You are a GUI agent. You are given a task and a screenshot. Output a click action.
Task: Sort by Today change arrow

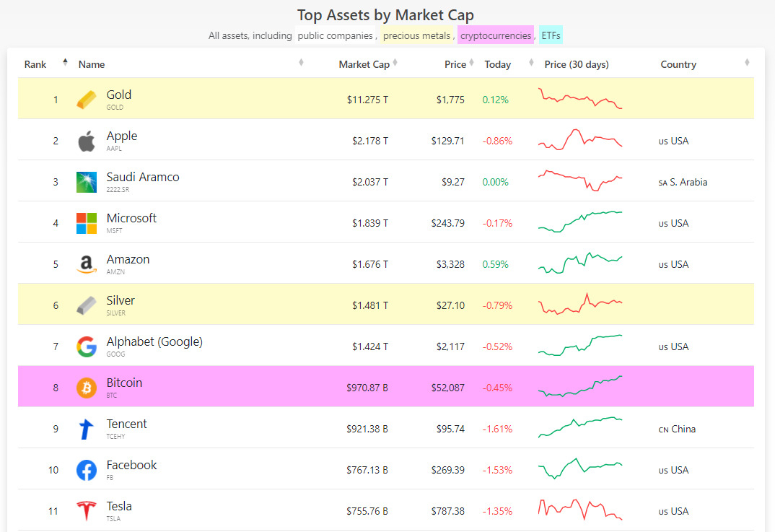[x=531, y=62]
